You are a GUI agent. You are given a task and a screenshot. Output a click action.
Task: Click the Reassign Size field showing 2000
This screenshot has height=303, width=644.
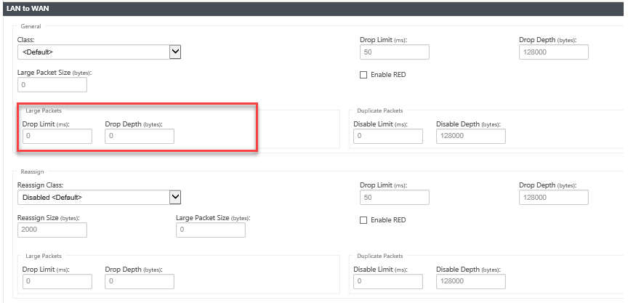52,230
